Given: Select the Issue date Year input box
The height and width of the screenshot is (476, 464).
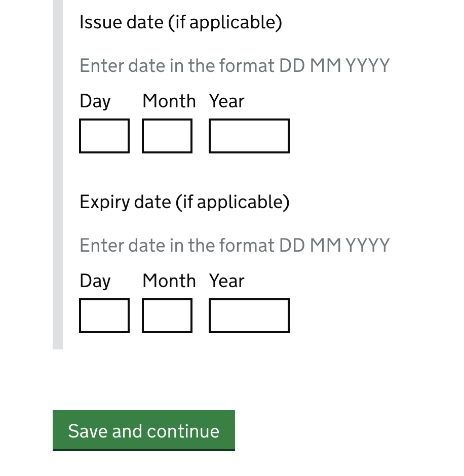Looking at the screenshot, I should (x=249, y=136).
